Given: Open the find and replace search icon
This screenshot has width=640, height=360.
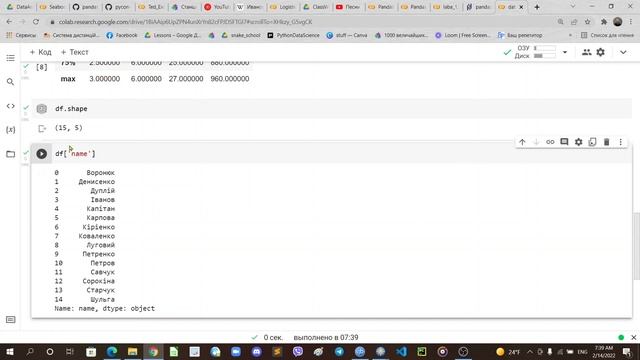Looking at the screenshot, I should click(11, 82).
